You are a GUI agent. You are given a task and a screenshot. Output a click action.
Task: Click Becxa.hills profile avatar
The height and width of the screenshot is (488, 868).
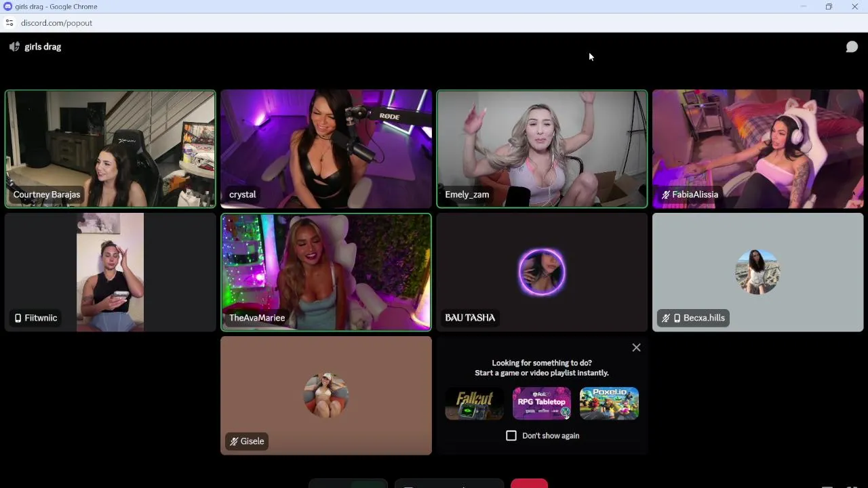(757, 272)
